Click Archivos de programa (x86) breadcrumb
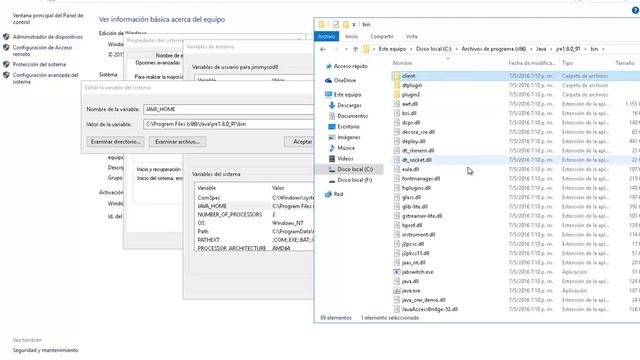The height and width of the screenshot is (360, 640). (493, 49)
